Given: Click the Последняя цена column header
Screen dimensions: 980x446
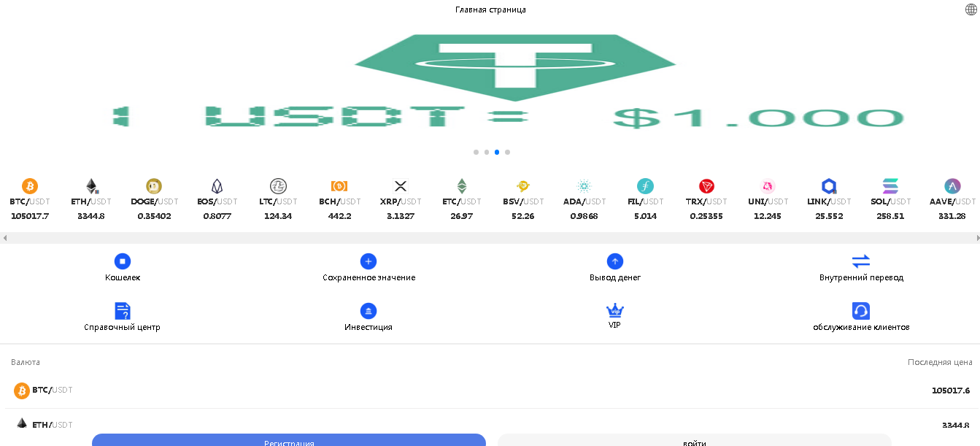Looking at the screenshot, I should [x=940, y=362].
